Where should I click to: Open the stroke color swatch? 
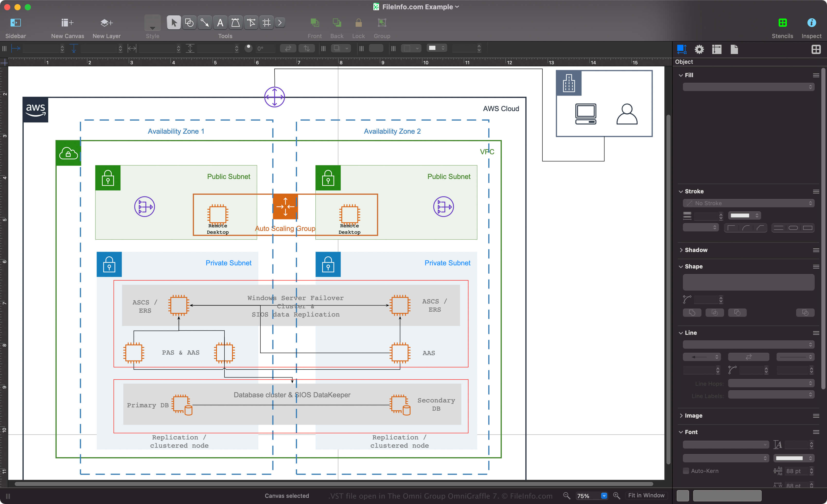click(x=744, y=216)
